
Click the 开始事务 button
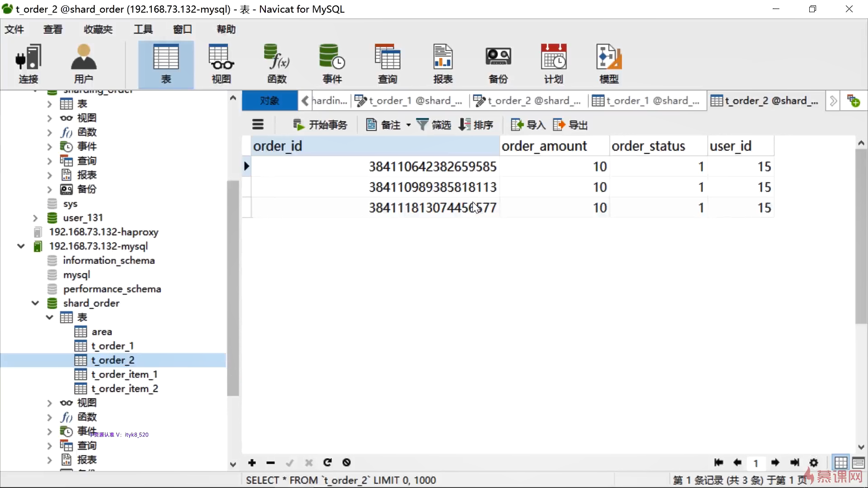click(320, 125)
